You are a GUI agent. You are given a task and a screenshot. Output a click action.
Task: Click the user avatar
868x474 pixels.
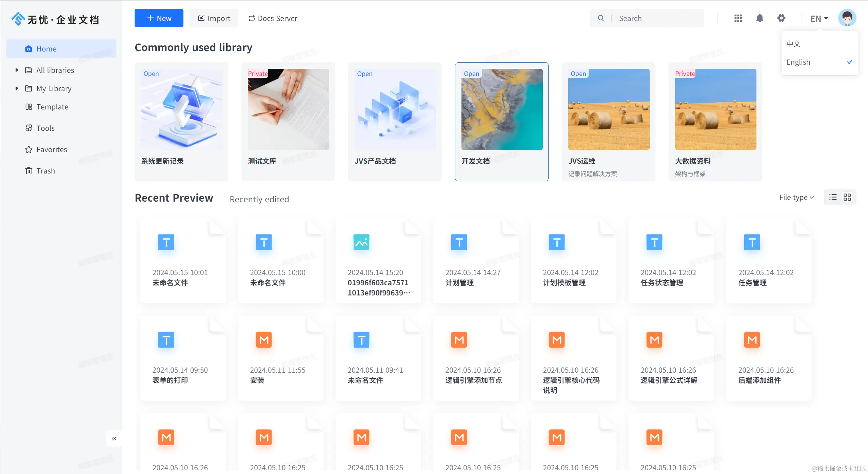click(847, 18)
